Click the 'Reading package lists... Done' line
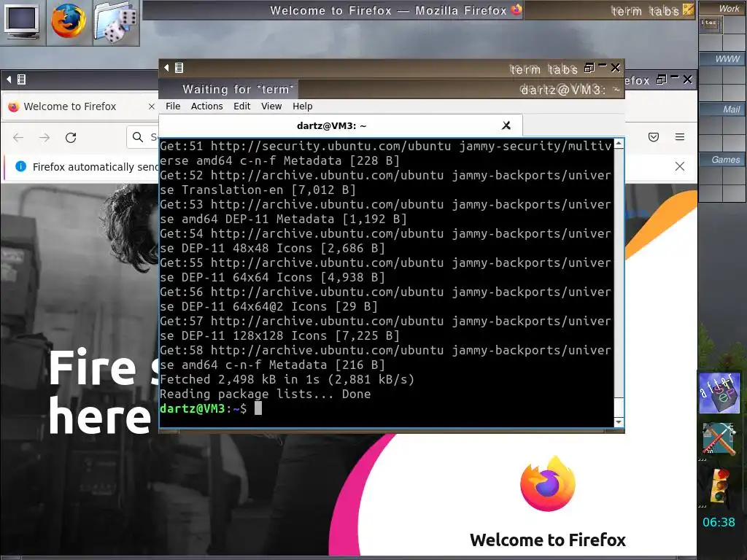The image size is (747, 560). [x=266, y=394]
